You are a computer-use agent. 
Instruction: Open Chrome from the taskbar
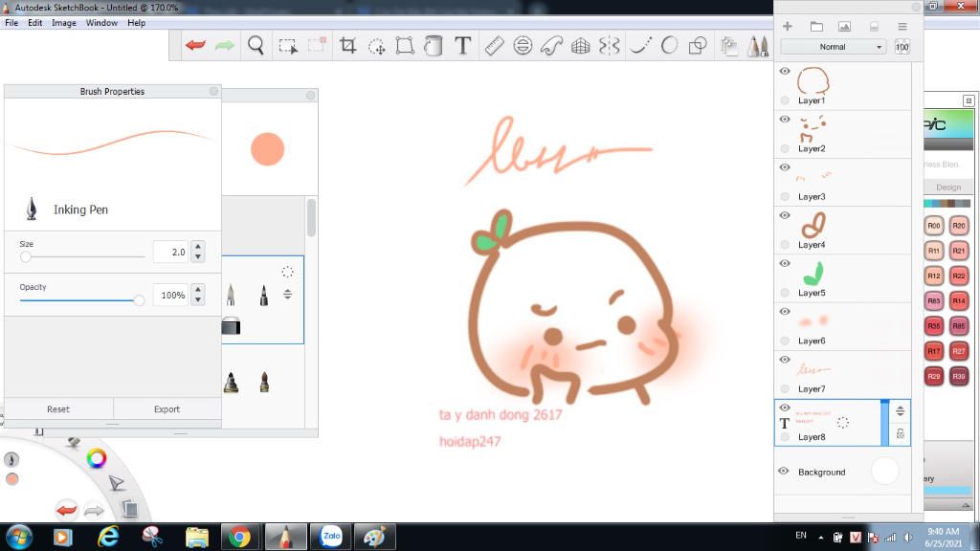pyautogui.click(x=238, y=537)
